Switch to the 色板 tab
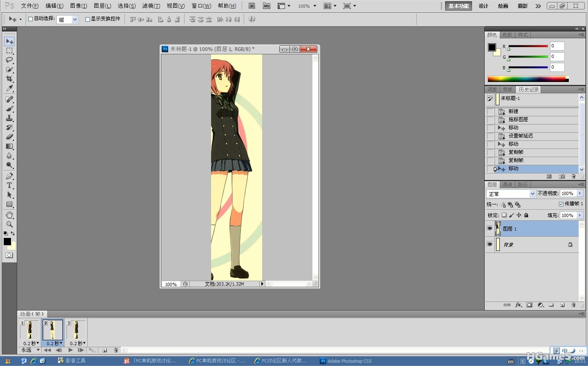This screenshot has height=366, width=588. (507, 35)
